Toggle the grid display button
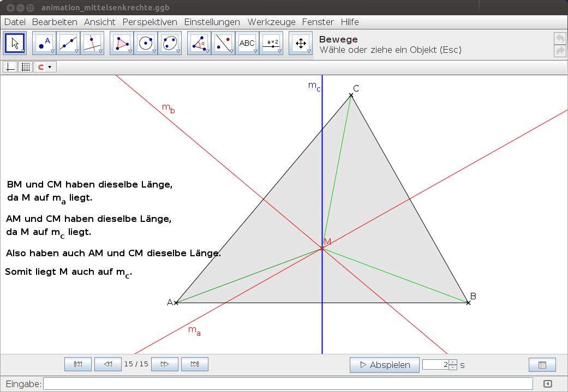 tap(25, 67)
